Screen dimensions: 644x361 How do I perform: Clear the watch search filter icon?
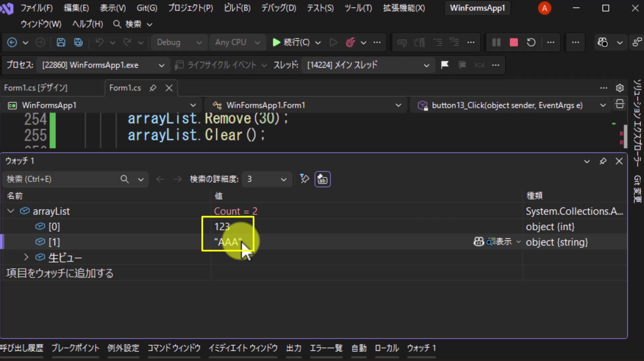coord(304,179)
